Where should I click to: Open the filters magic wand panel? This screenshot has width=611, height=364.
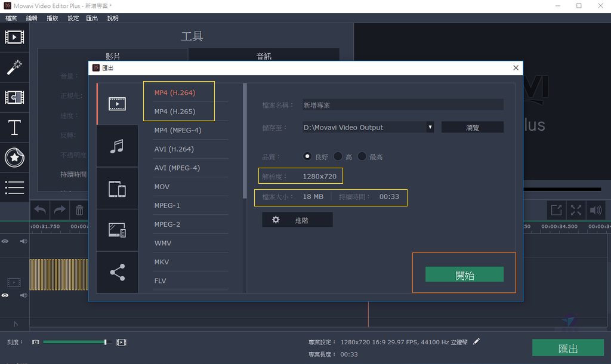pyautogui.click(x=14, y=67)
